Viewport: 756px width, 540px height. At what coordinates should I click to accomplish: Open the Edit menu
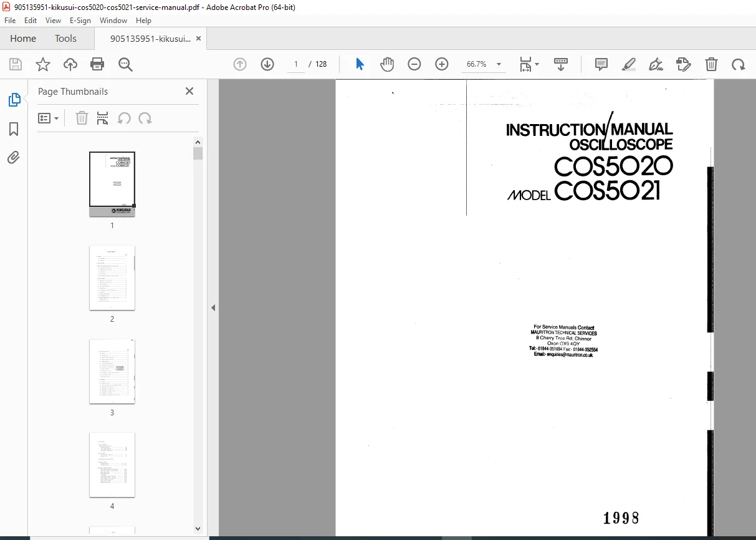pyautogui.click(x=31, y=21)
